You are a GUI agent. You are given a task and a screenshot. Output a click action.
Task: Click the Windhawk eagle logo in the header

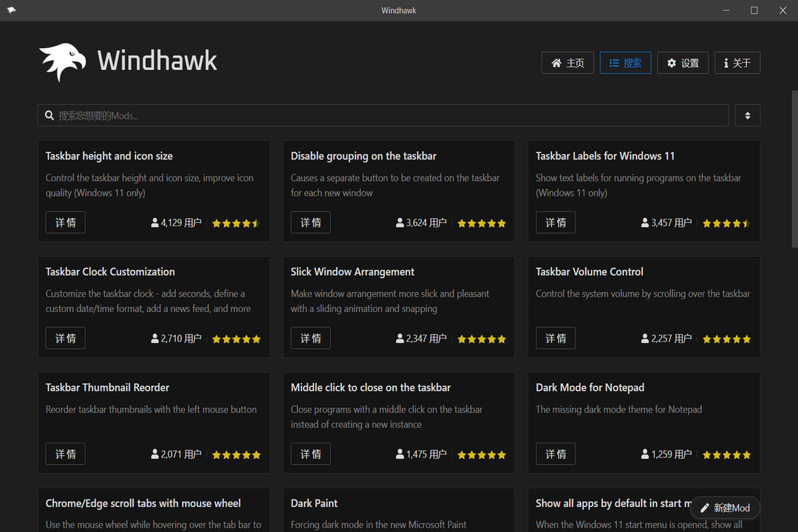(63, 62)
